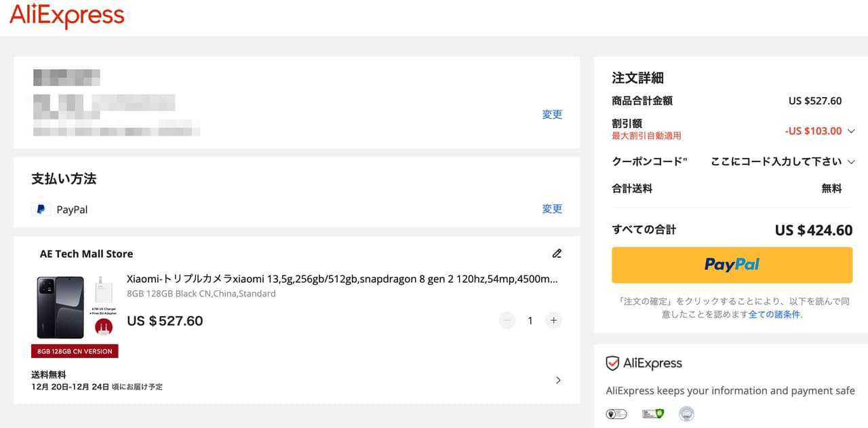Image resolution: width=868 pixels, height=428 pixels.
Task: Open the Xiaomi product title
Action: point(342,279)
